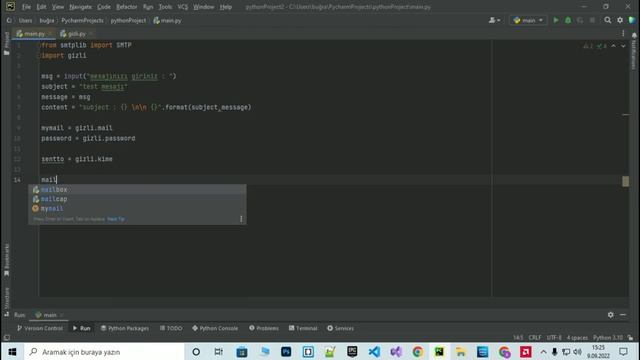The image size is (640, 360).
Task: Run the main configuration with green play icon
Action: [x=556, y=20]
